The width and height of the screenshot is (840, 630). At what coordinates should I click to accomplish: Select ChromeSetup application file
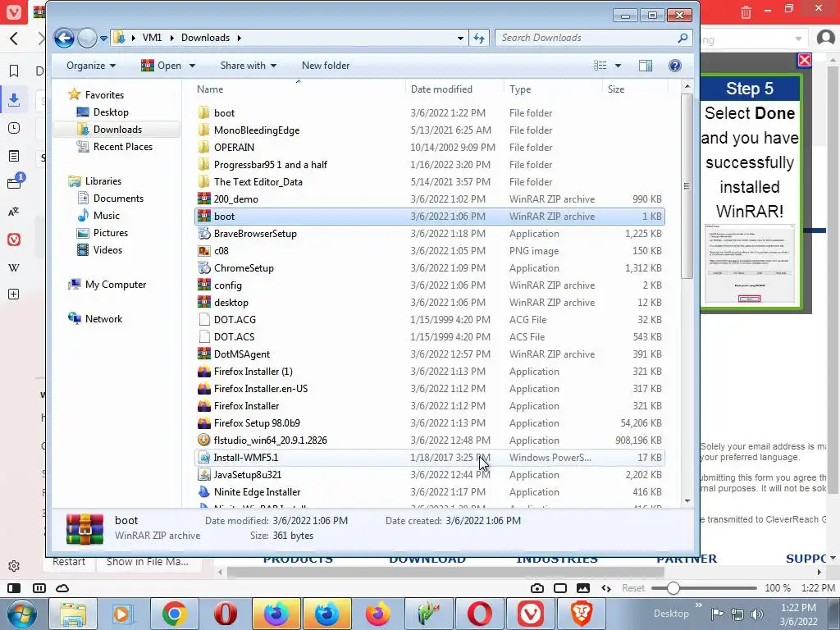coord(430,268)
